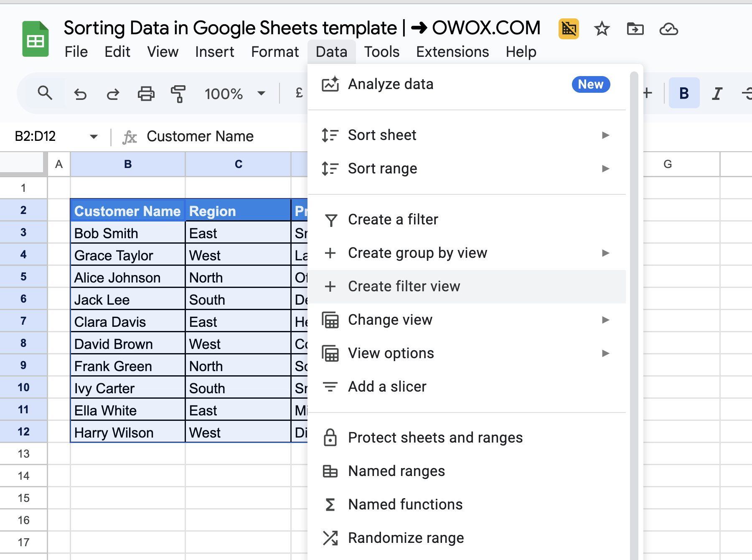
Task: Click the Data menu scrollbar
Action: pyautogui.click(x=634, y=316)
